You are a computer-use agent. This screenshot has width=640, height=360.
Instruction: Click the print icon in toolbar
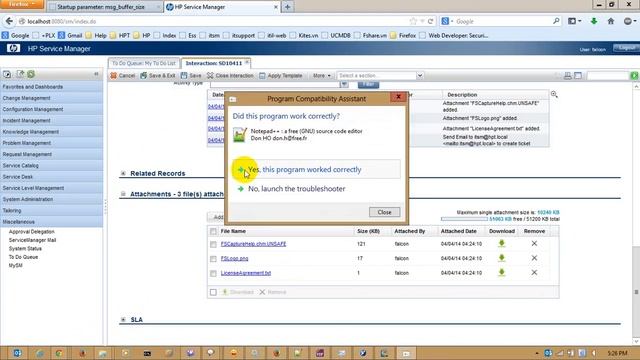[567, 76]
